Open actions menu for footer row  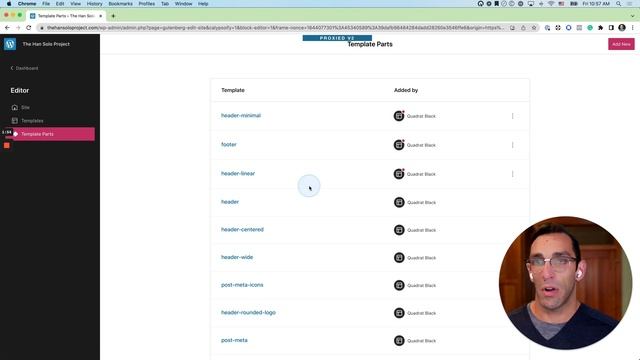pos(513,145)
